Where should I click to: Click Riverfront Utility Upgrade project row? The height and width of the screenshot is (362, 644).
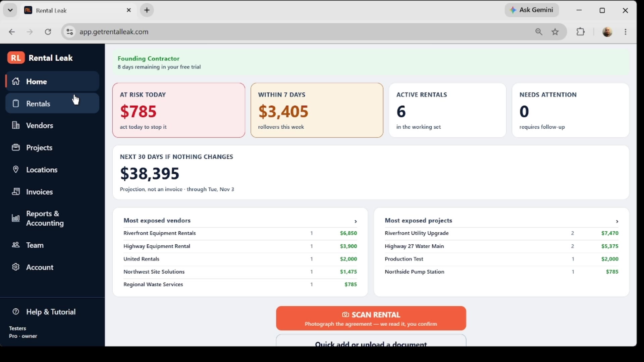coord(501,233)
